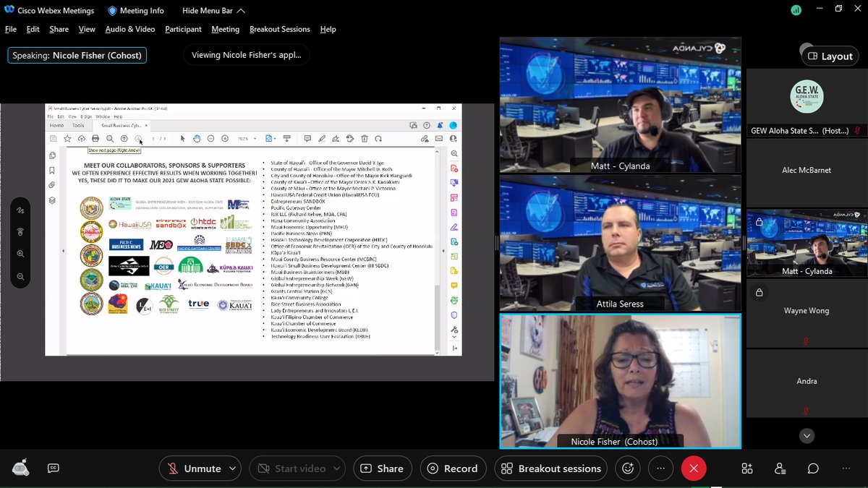Click the red leave meeting button
This screenshot has width=868, height=488.
[694, 468]
